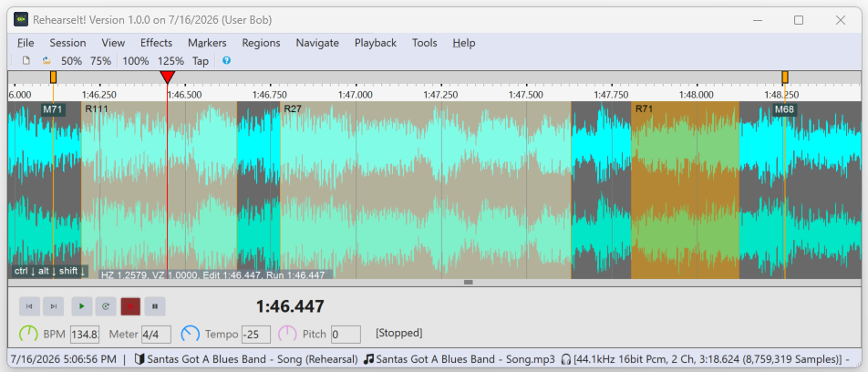Click the date and time in status bar
The height and width of the screenshot is (372, 868).
pyautogui.click(x=64, y=359)
